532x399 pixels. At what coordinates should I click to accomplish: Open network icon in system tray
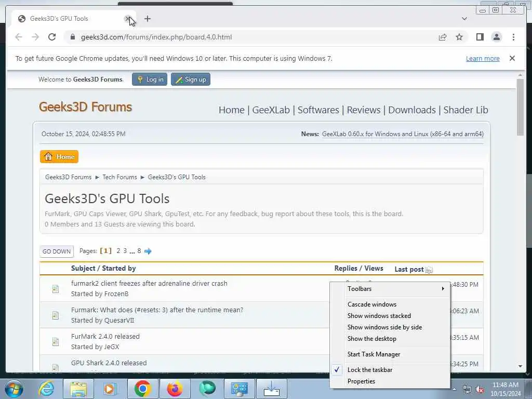pos(467,390)
